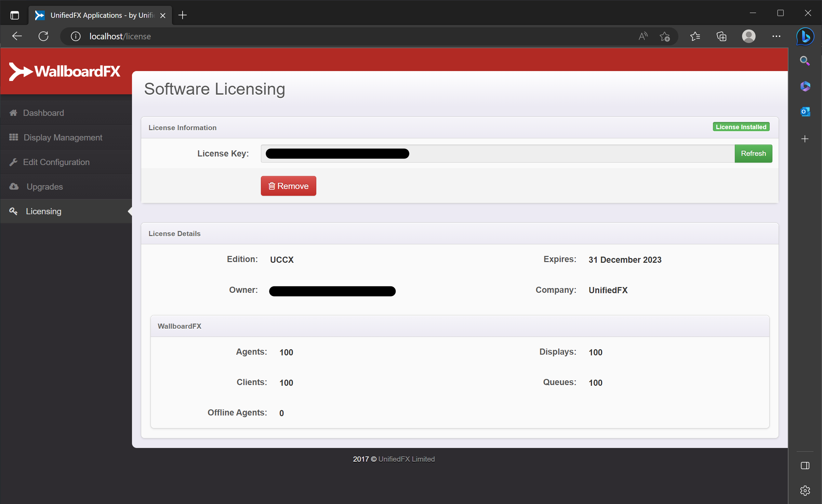Click the WallboardFX logo
822x504 pixels.
(65, 71)
